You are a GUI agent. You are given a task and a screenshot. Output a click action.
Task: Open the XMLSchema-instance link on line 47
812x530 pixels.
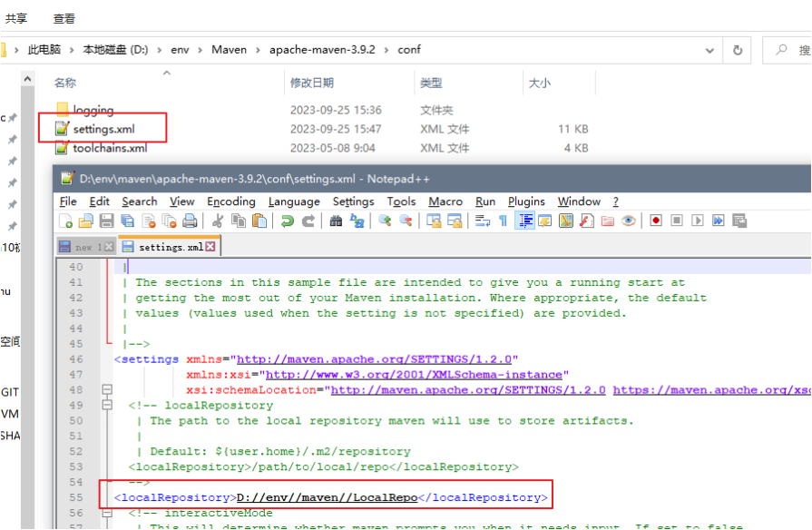coord(414,375)
